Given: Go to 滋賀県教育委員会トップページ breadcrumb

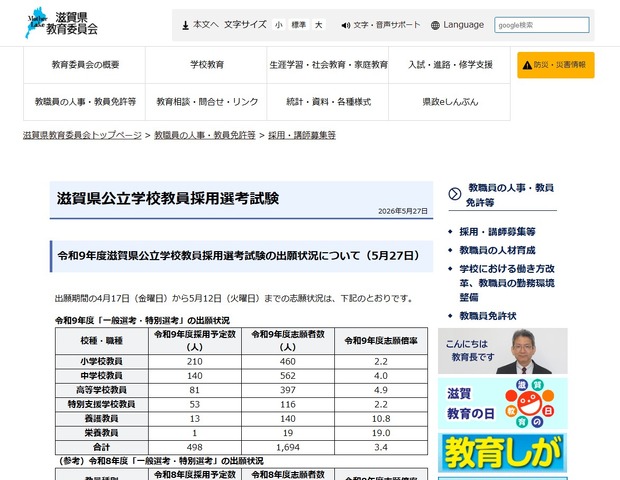Looking at the screenshot, I should point(82,135).
